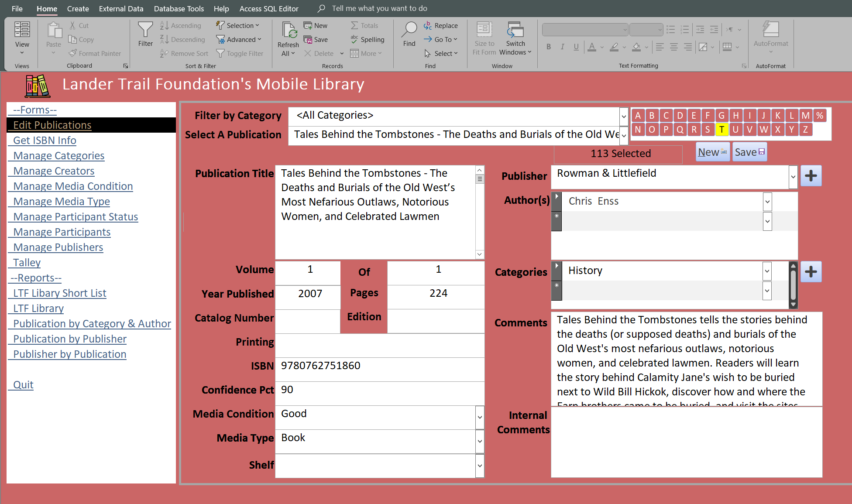852x504 pixels.
Task: Click the Spelling check icon
Action: (354, 39)
